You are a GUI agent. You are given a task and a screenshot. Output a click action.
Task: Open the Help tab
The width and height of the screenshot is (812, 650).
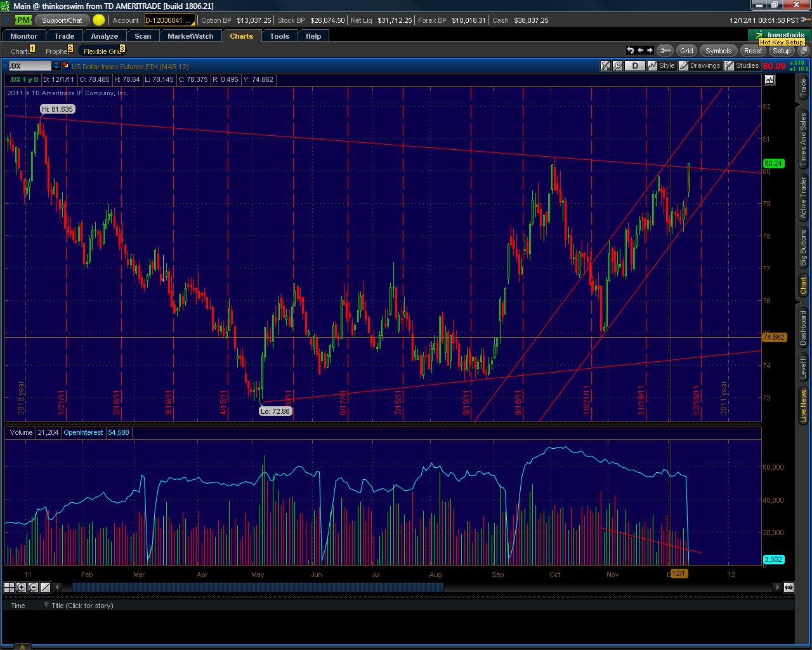[313, 36]
